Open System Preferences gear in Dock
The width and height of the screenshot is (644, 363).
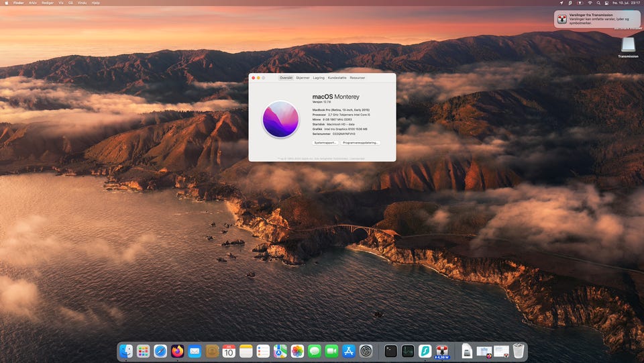pyautogui.click(x=366, y=351)
